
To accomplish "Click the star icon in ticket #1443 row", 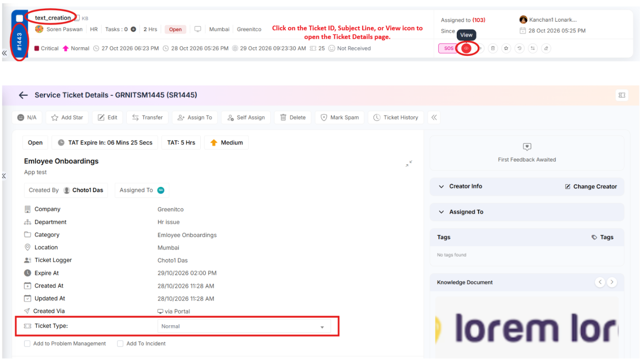I will click(506, 48).
